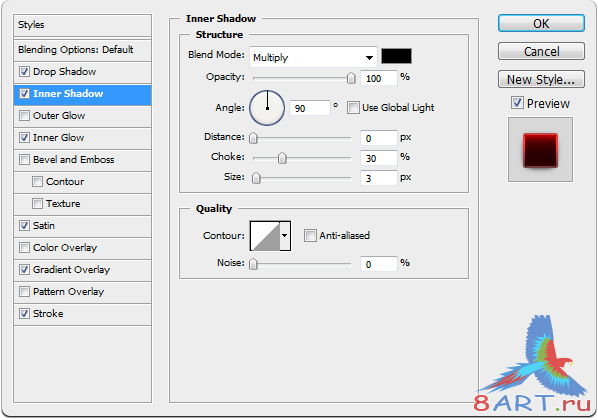Image resolution: width=598 pixels, height=420 pixels.
Task: Enable Use Global Light checkbox
Action: click(353, 108)
